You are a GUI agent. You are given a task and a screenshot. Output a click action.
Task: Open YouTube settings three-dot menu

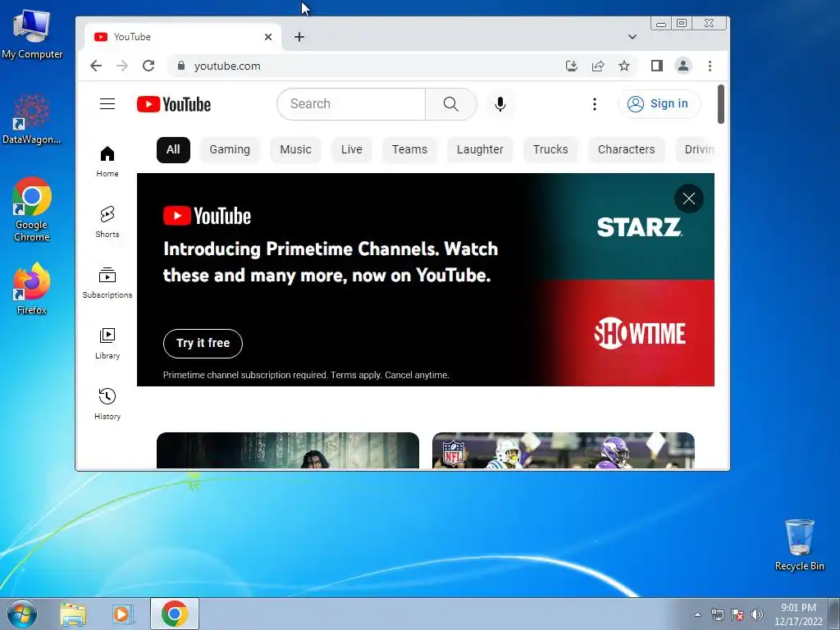[x=594, y=104]
